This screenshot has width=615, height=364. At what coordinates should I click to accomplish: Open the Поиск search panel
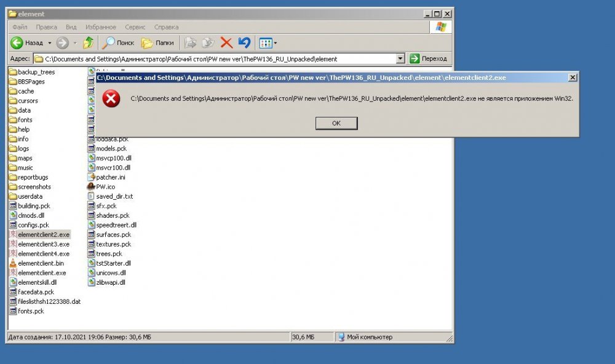click(117, 43)
